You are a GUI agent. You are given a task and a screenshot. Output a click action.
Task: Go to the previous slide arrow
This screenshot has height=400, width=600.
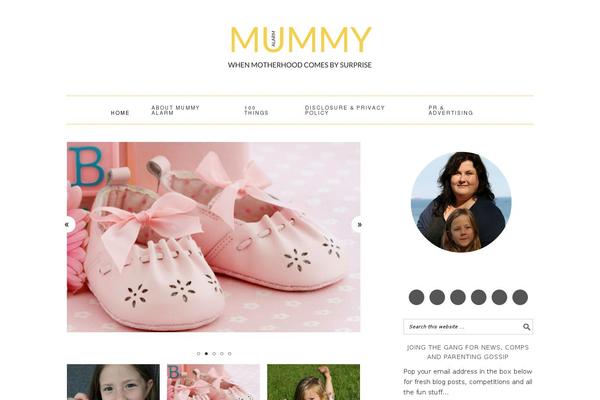click(x=69, y=225)
